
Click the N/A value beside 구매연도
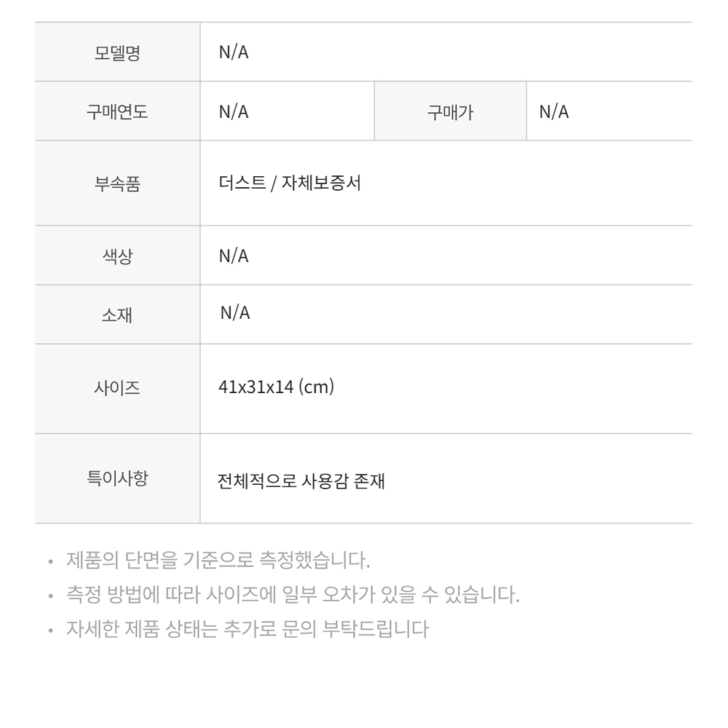(234, 111)
